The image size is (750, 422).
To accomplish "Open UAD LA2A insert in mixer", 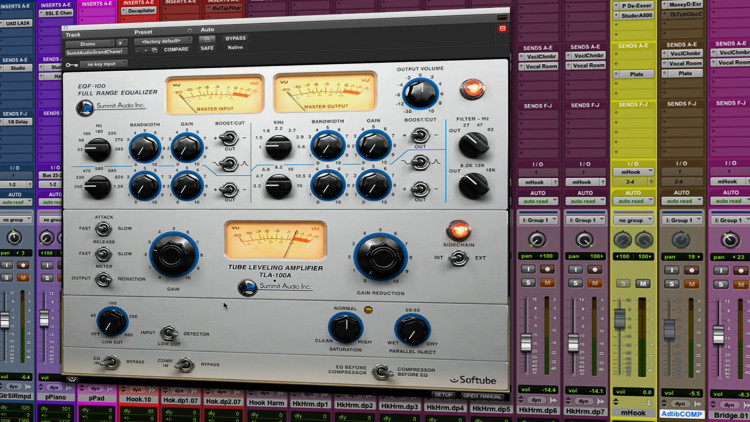I will coord(16,22).
